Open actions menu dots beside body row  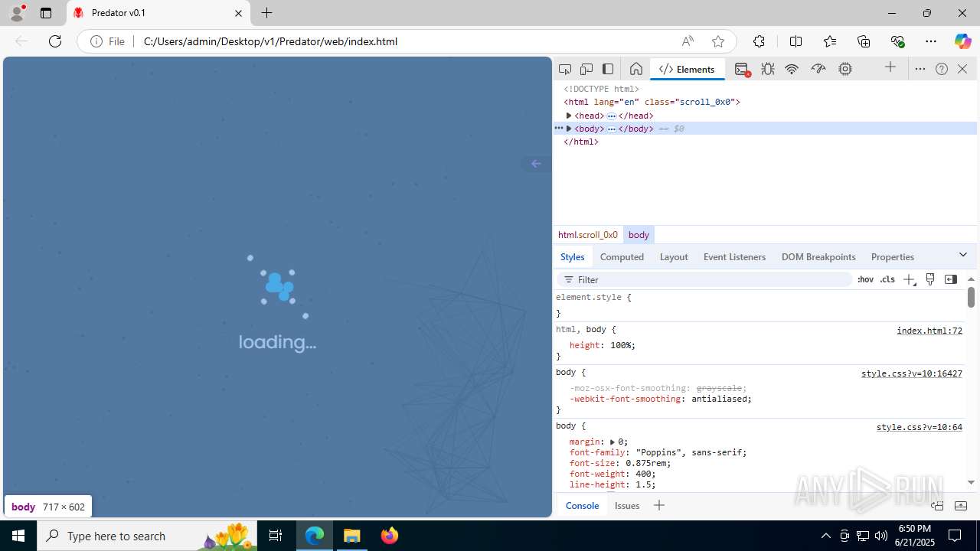[x=559, y=129]
